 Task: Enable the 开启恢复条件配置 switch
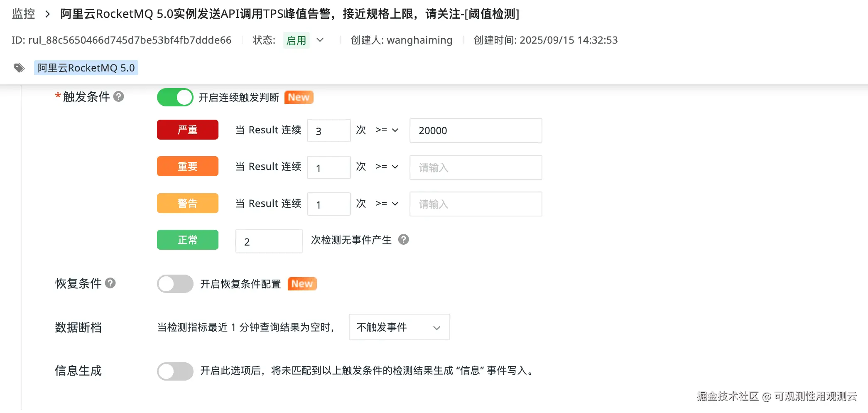(x=175, y=284)
